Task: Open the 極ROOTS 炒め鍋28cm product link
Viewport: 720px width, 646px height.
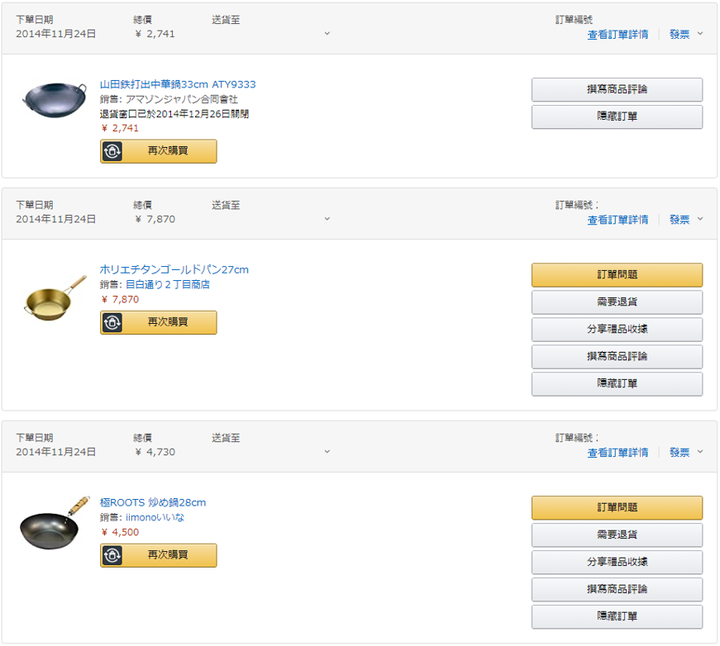Action: point(152,502)
